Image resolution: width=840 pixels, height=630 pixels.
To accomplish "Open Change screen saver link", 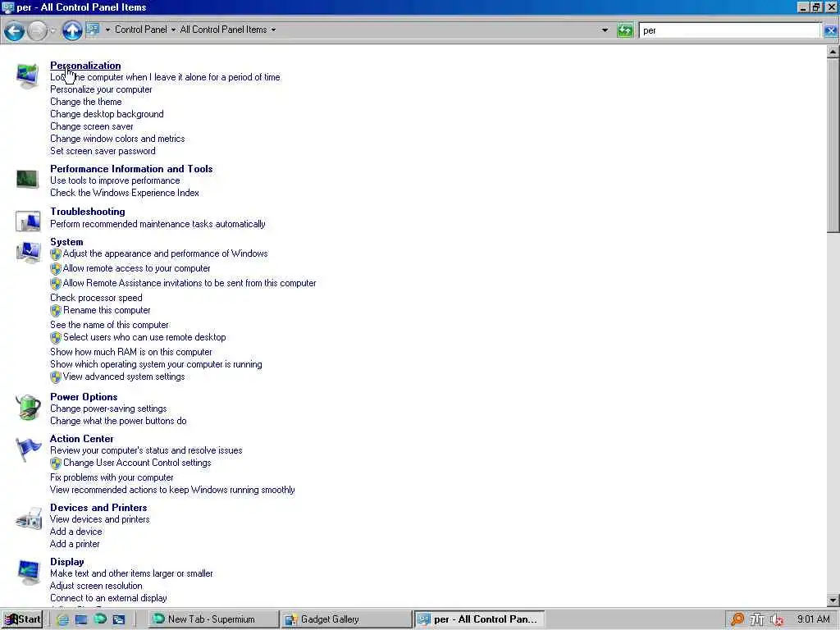I will [92, 126].
